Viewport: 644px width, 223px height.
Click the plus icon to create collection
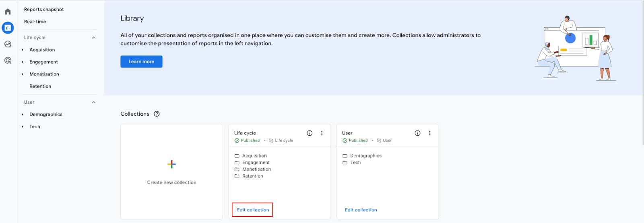(171, 164)
